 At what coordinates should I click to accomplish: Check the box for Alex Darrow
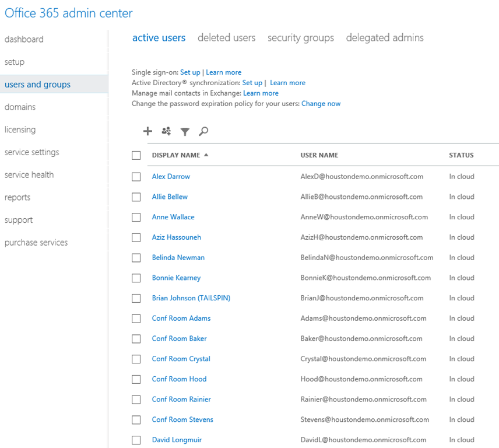(136, 177)
